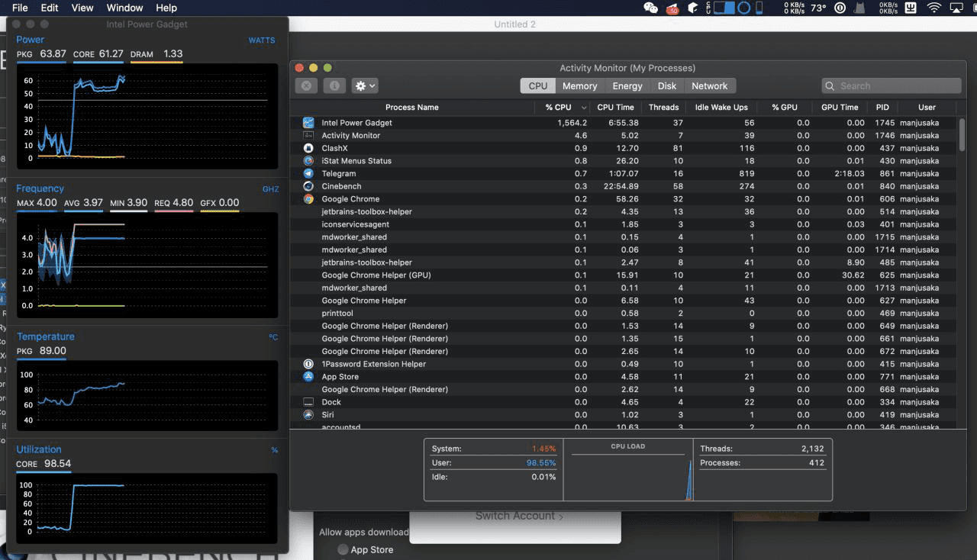
Task: Click the CPU meter in the menu bar
Action: pyautogui.click(x=721, y=8)
